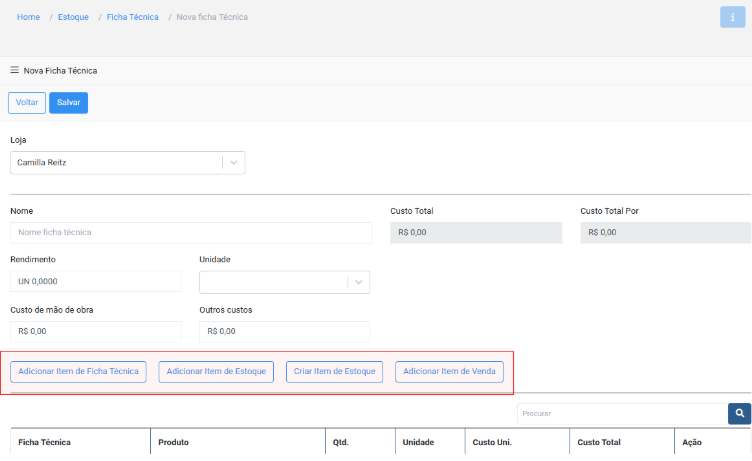752x461 pixels.
Task: Click Salvar to save the form
Action: coord(68,102)
